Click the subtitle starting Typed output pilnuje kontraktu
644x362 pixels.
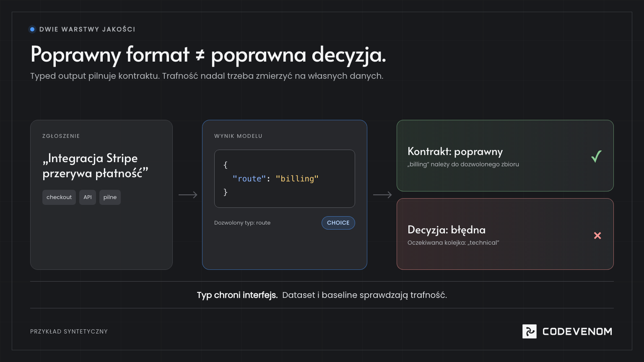pos(207,76)
